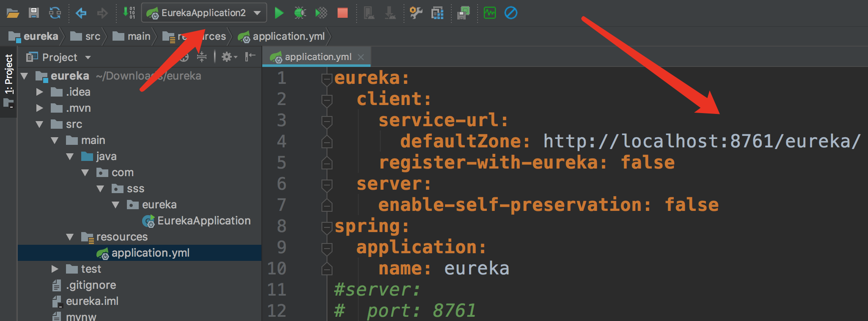Expand the .mvn folder
The height and width of the screenshot is (321, 868).
(x=40, y=108)
